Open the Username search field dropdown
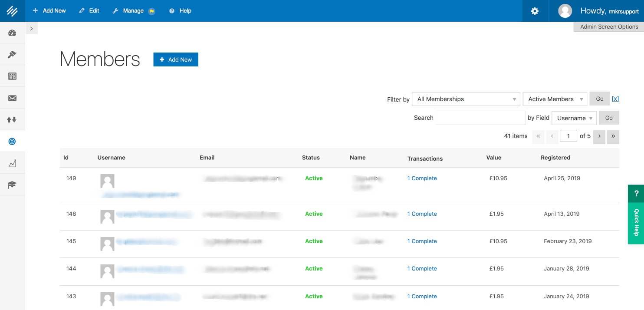This screenshot has width=644, height=310. (574, 118)
